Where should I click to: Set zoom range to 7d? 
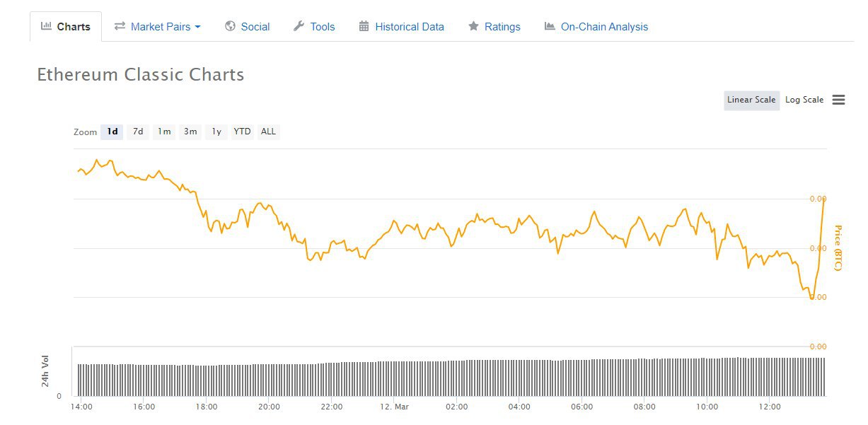pyautogui.click(x=138, y=132)
